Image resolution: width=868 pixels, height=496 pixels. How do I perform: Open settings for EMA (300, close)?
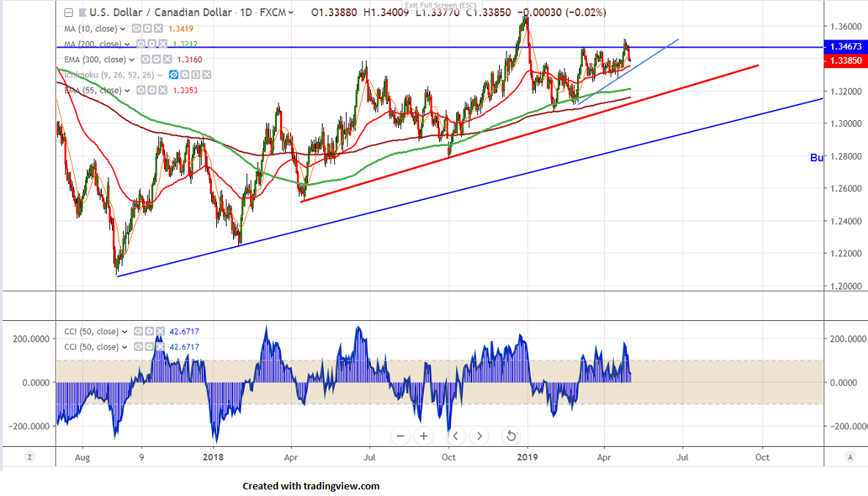pyautogui.click(x=156, y=59)
